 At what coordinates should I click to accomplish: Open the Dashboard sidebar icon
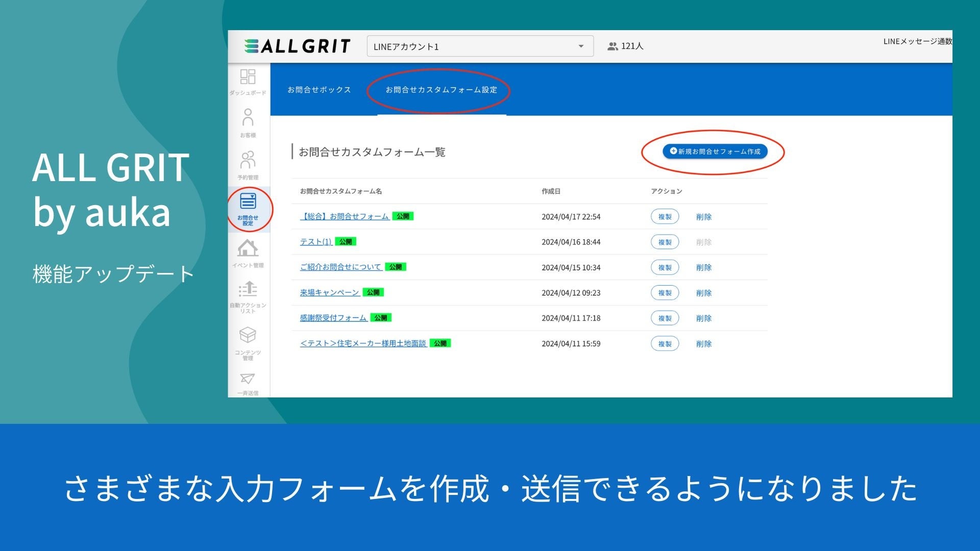pyautogui.click(x=248, y=78)
